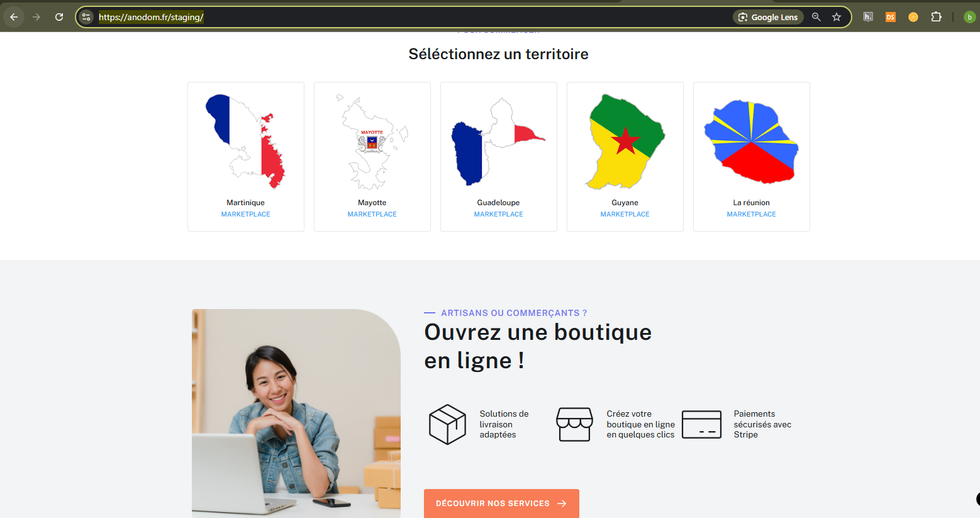Click the credit card payment icon
The width and height of the screenshot is (980, 518).
click(701, 424)
